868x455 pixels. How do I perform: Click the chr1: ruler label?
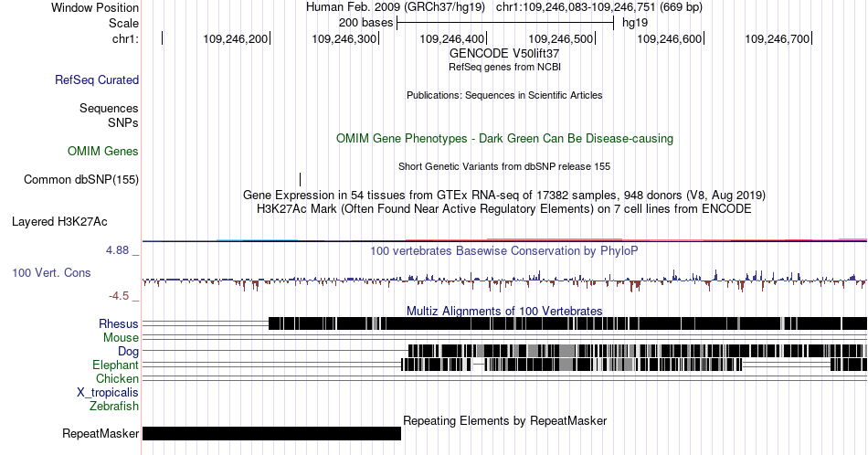(x=125, y=38)
